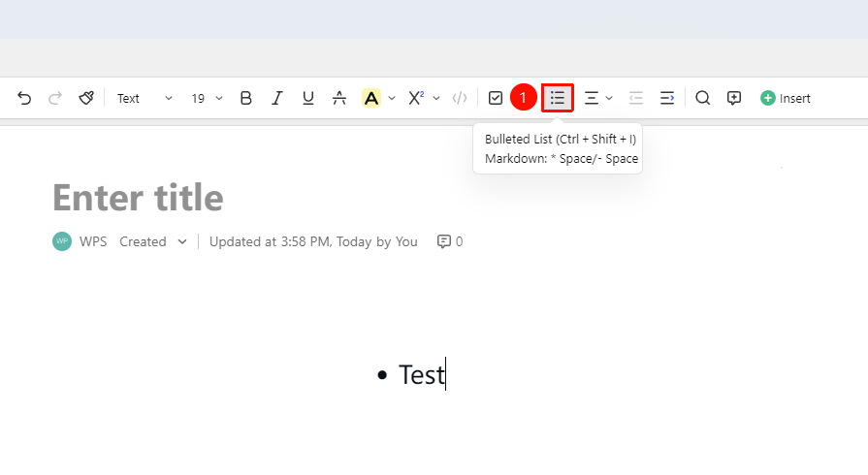Click the WPS avatar icon
Image resolution: width=868 pixels, height=475 pixels.
62,241
